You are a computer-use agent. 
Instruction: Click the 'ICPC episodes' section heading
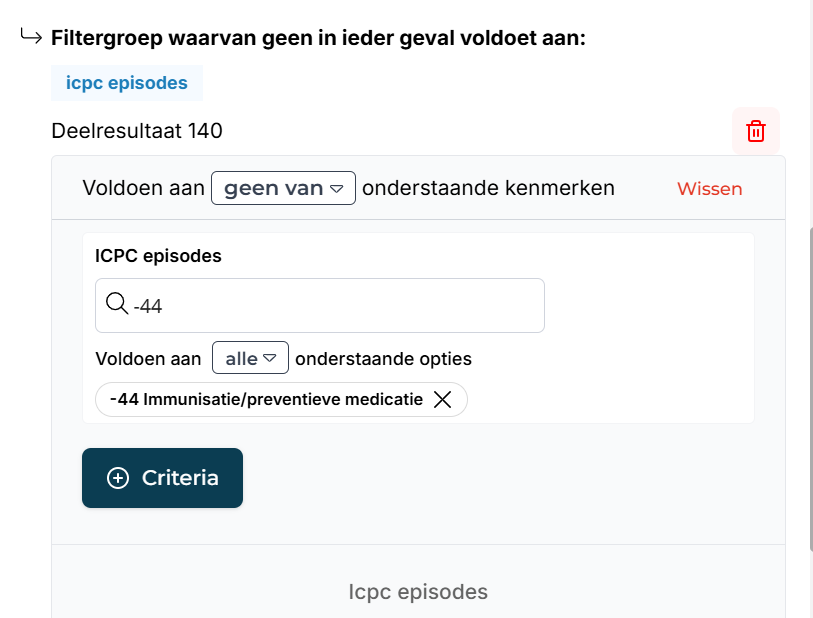(158, 256)
